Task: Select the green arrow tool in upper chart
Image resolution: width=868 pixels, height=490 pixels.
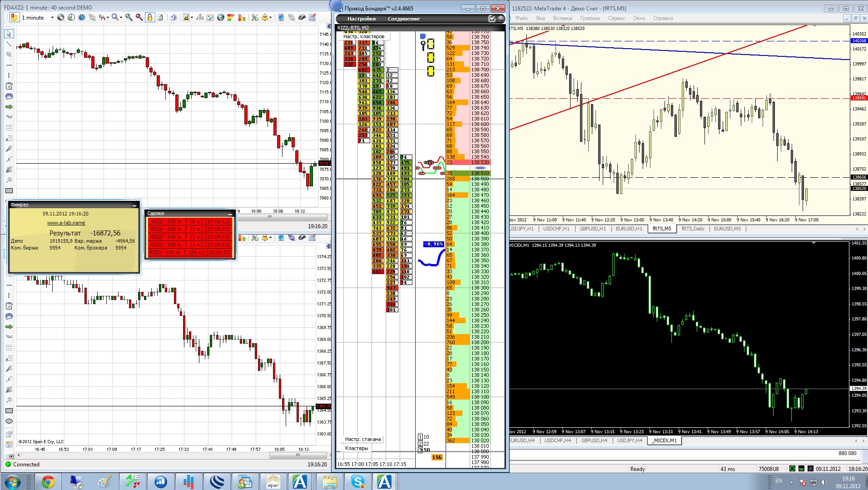Action: [9, 107]
